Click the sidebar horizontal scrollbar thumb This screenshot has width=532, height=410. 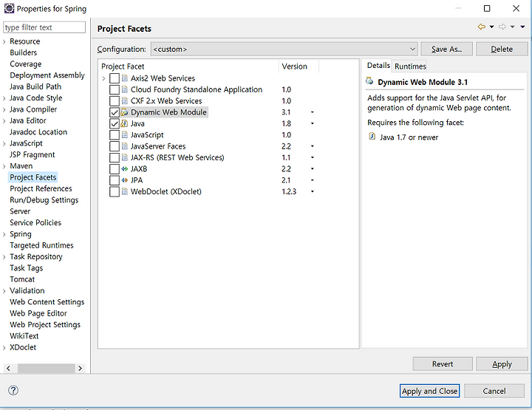click(x=46, y=368)
